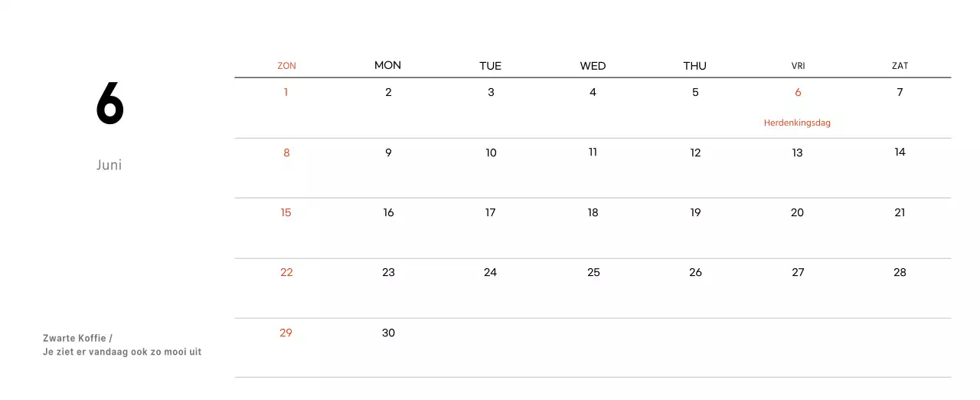Select Sunday date 22
The image size is (980, 400).
tap(286, 272)
